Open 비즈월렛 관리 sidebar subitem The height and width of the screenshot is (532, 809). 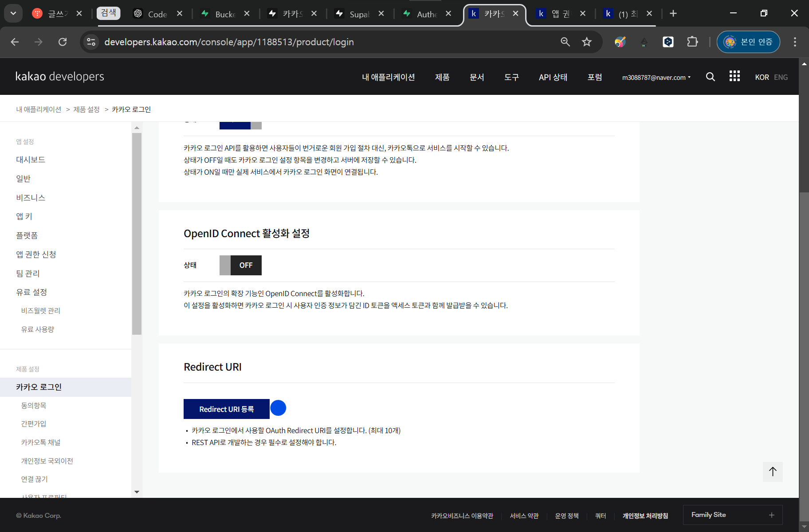click(x=41, y=311)
